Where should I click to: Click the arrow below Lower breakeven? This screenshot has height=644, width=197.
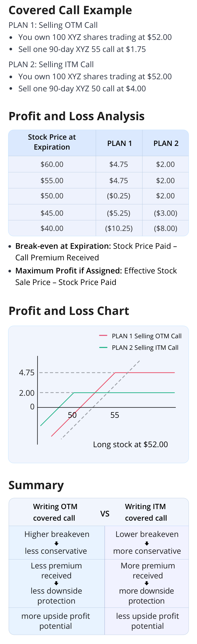tap(147, 543)
